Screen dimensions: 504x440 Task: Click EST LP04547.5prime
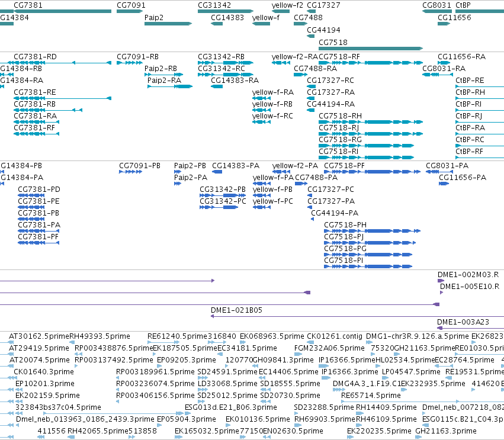pos(386,378)
